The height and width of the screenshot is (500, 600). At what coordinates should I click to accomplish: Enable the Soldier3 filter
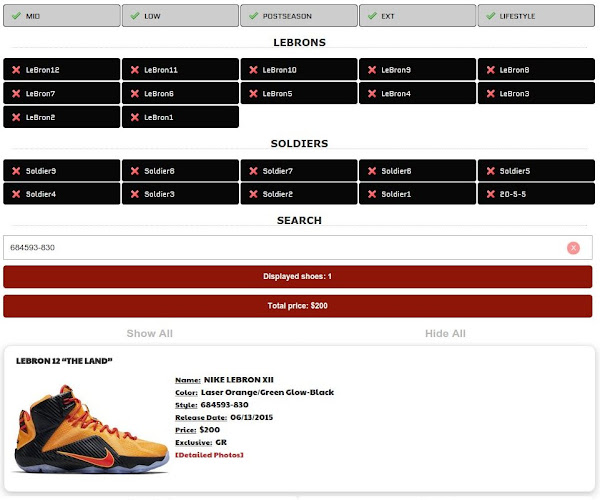pos(180,194)
